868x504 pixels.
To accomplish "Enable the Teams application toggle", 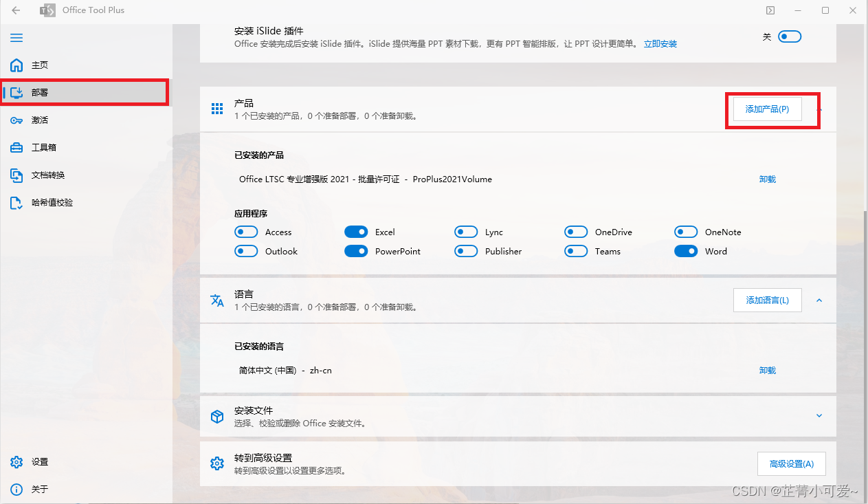I will [x=576, y=252].
